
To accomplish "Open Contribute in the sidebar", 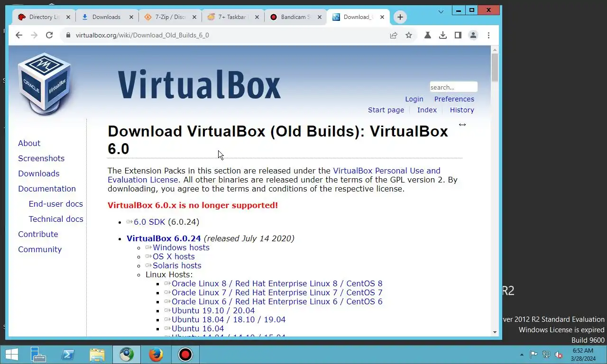I will pos(38,234).
